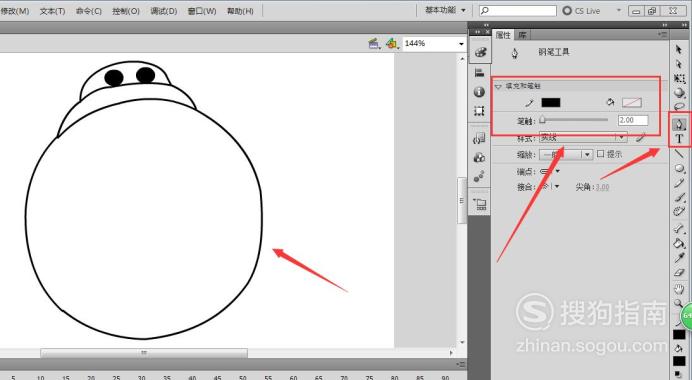Open the 样式 stroke style dropdown
The width and height of the screenshot is (692, 380).
583,138
